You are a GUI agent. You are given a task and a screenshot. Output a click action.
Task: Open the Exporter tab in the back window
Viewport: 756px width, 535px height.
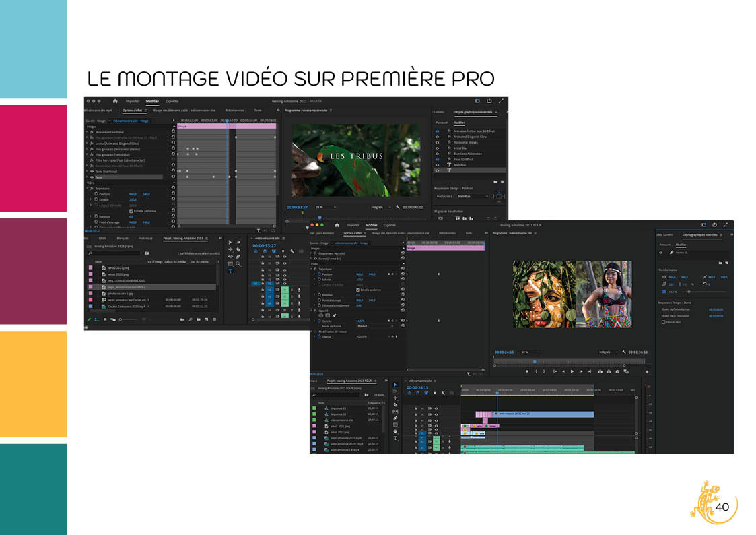click(x=172, y=101)
